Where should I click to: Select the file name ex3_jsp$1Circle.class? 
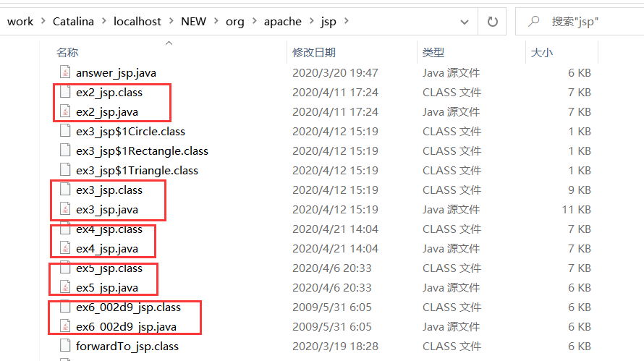click(130, 132)
